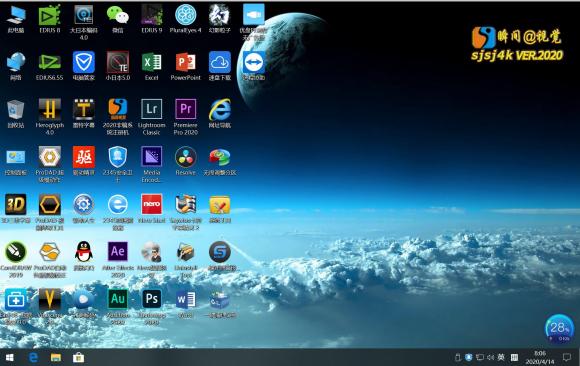Screen dimensions: 580x366
Task: Launch Premiere Pro 2020
Action: tap(186, 110)
